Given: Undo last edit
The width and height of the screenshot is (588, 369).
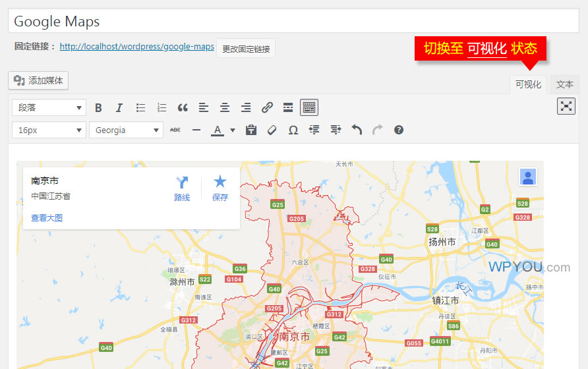Looking at the screenshot, I should coord(357,130).
